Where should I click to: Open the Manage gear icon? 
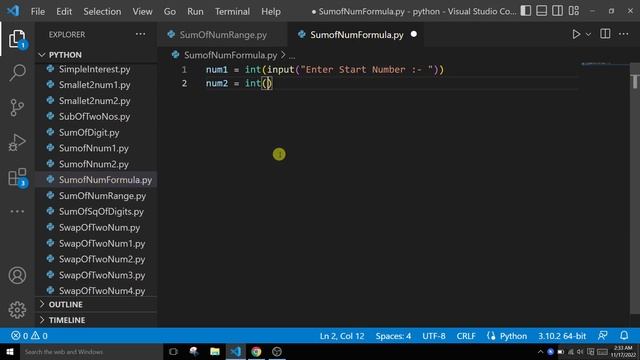point(17,310)
